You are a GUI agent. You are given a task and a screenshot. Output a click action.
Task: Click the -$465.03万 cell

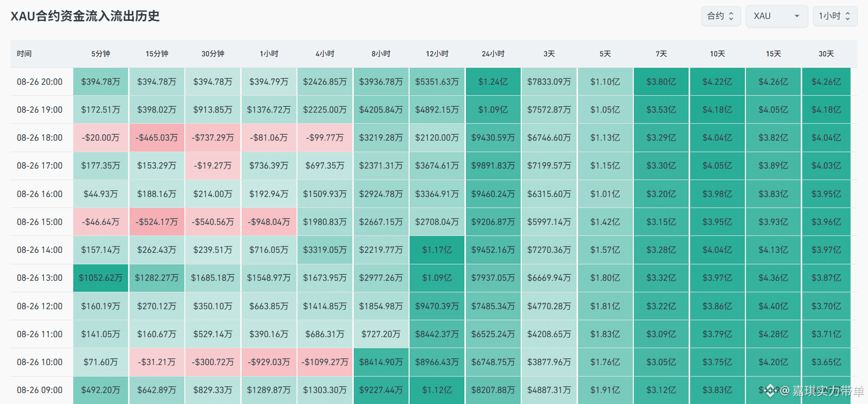coord(156,138)
